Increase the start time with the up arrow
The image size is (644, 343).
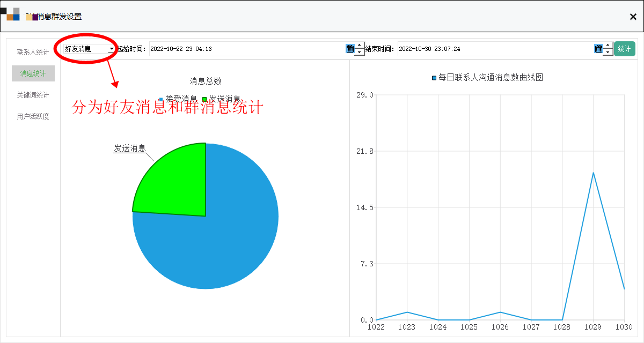[x=360, y=46]
